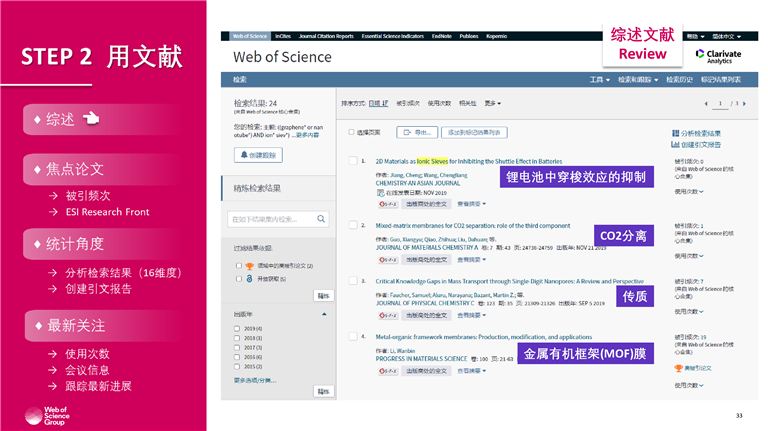Click the bell icon on create alert button
768x431 pixels.
[244, 155]
